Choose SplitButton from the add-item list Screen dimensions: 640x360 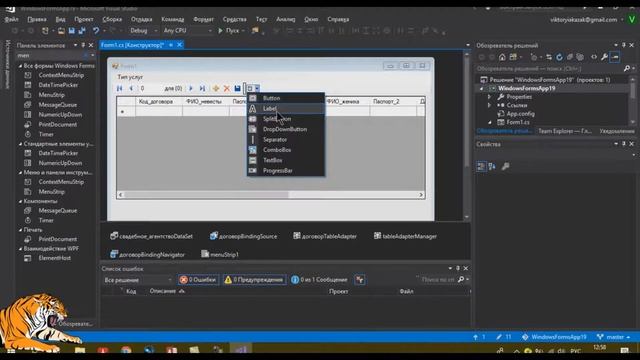[286, 119]
